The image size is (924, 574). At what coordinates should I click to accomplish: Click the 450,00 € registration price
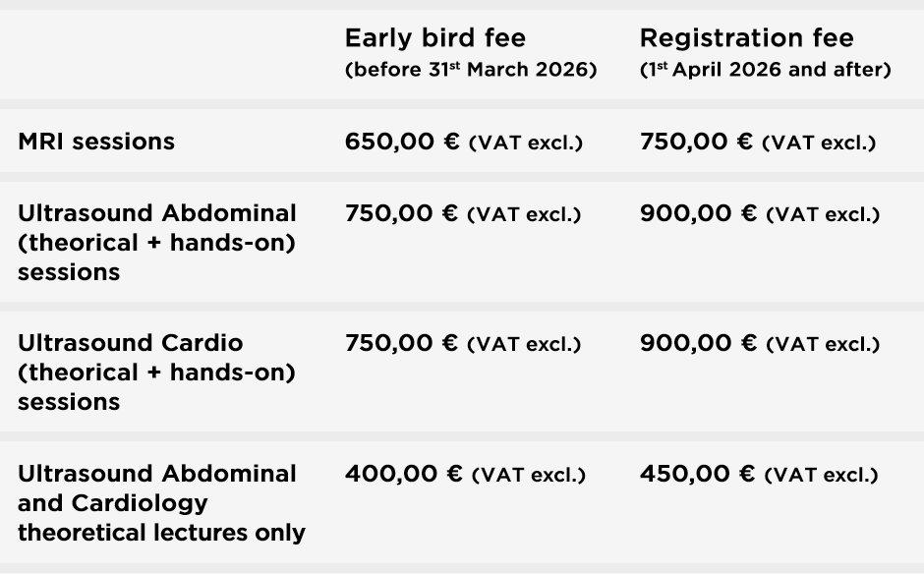697,475
